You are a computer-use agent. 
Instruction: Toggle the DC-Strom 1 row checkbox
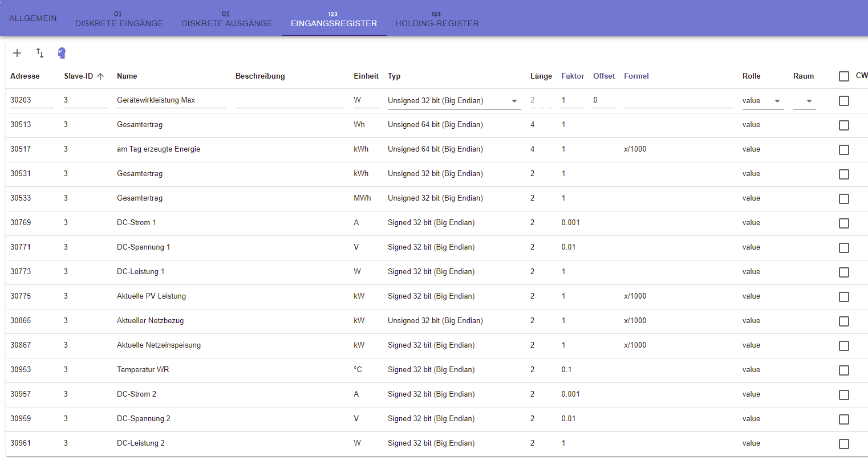(x=844, y=223)
